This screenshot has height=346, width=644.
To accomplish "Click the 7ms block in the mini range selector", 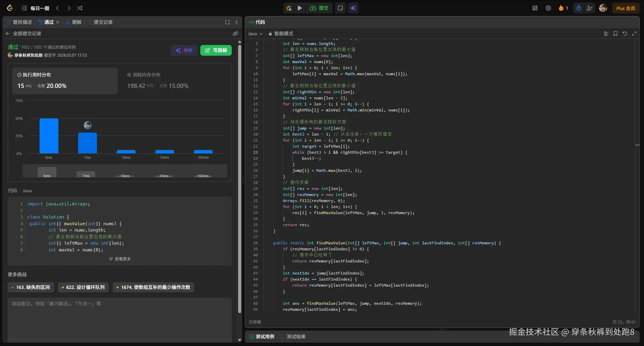I will 86,174.
